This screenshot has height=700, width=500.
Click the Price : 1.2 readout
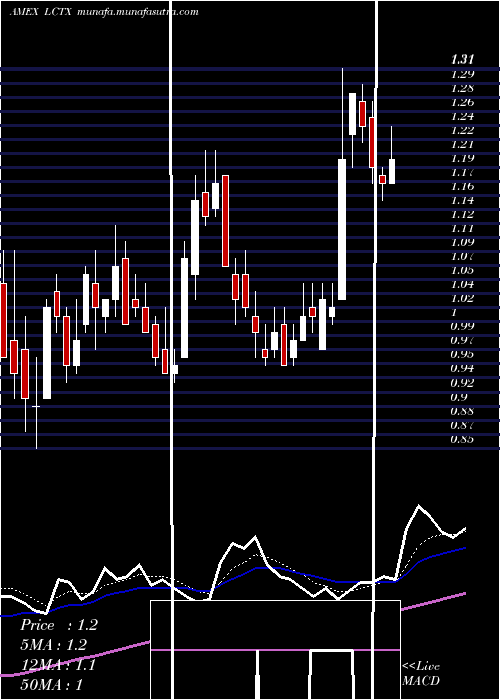[58, 625]
